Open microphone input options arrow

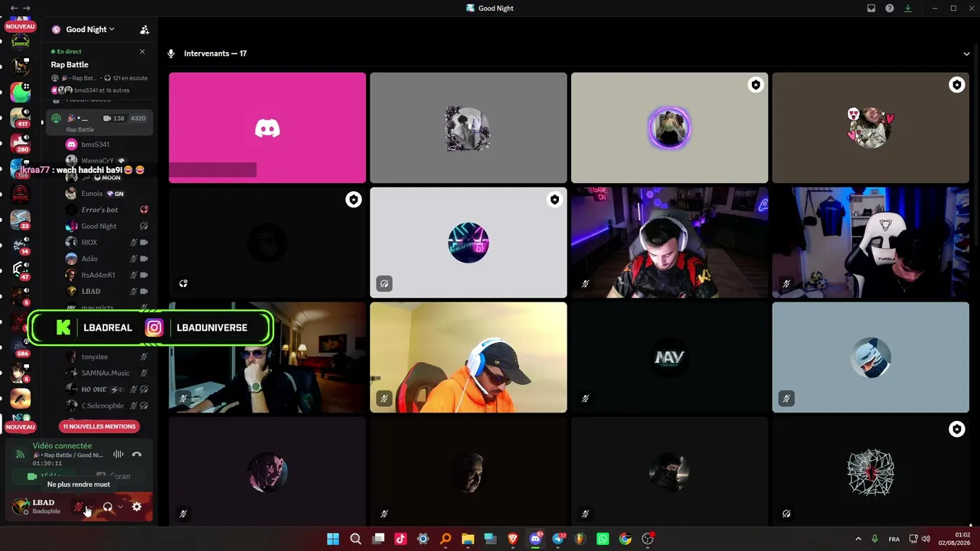[x=91, y=507]
